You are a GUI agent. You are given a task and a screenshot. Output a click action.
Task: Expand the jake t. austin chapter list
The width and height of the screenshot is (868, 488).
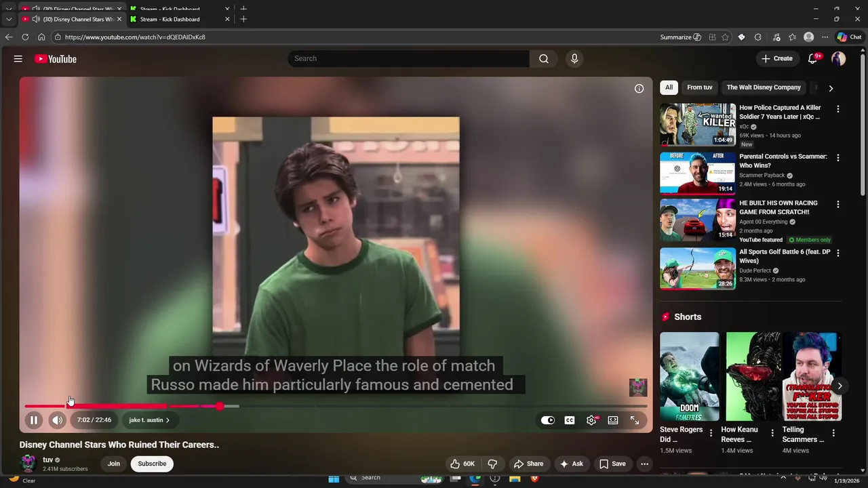(149, 420)
